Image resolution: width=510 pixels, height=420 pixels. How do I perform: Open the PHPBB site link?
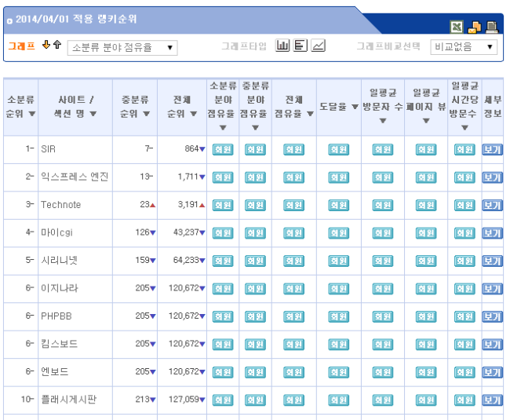tap(56, 316)
